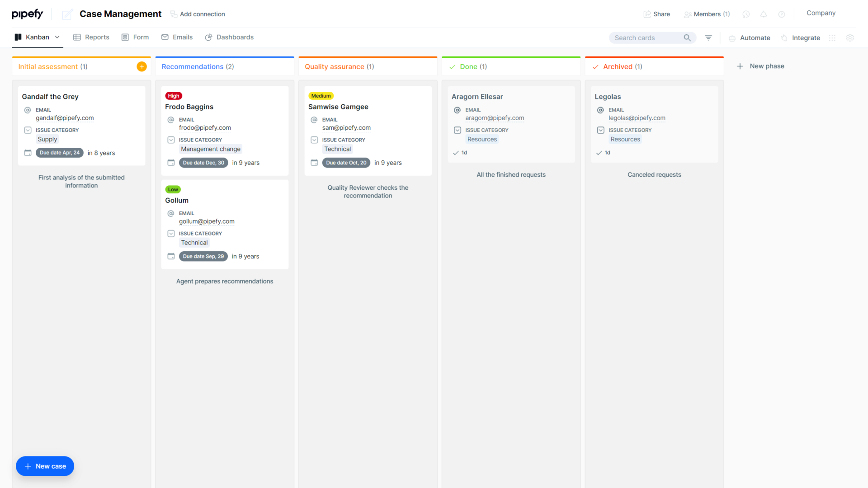Open the card filter icon

click(x=708, y=38)
